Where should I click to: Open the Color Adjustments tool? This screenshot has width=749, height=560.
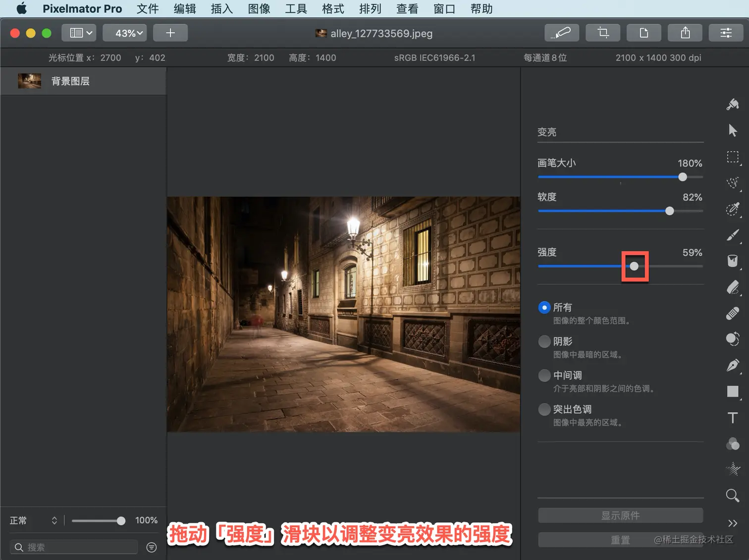(x=733, y=444)
